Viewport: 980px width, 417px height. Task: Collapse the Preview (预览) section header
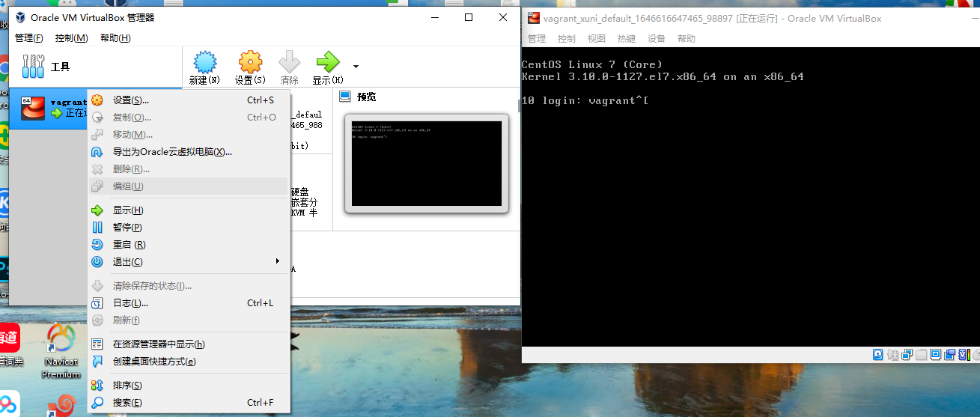pos(366,97)
